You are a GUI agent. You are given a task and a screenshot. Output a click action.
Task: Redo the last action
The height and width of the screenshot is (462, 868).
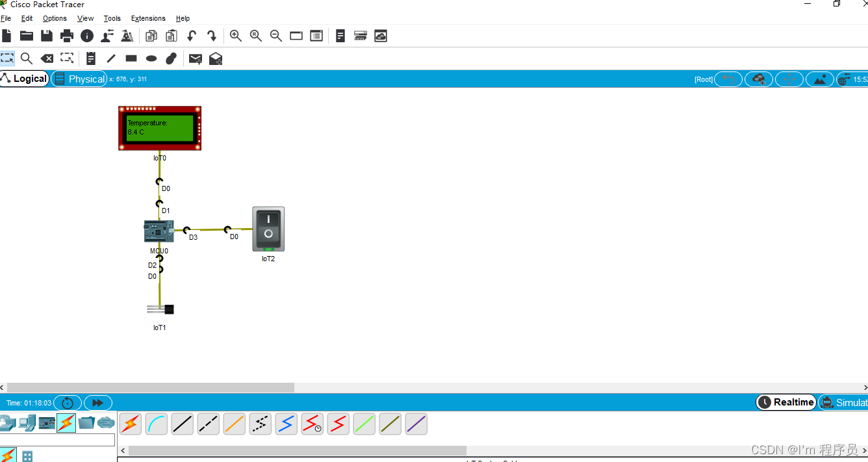(x=212, y=36)
